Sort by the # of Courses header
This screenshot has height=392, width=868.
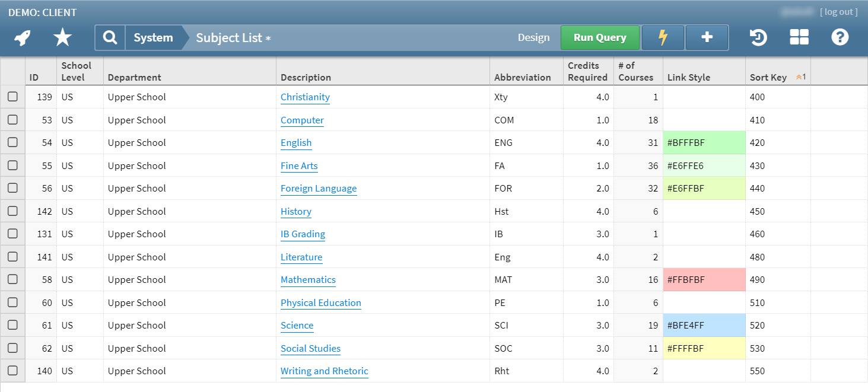pyautogui.click(x=635, y=72)
